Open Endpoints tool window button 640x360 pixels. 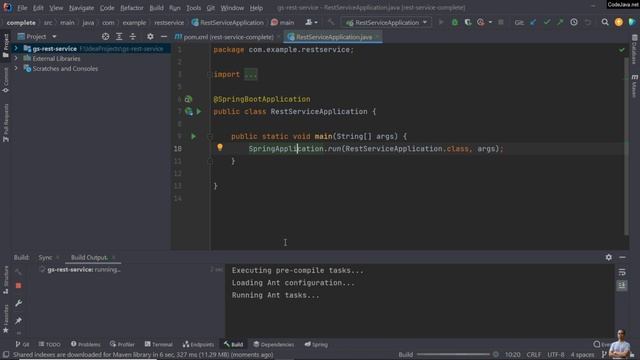[x=198, y=344]
